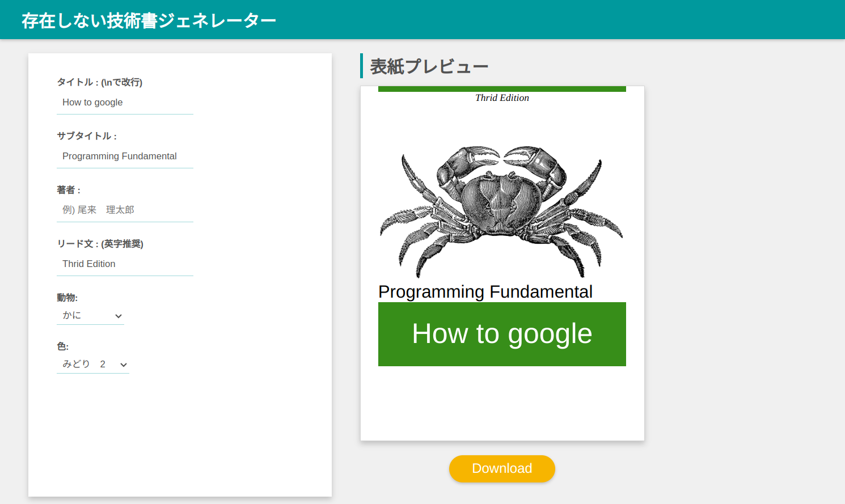Click the "色:" label
This screenshot has height=504, width=845.
point(62,346)
